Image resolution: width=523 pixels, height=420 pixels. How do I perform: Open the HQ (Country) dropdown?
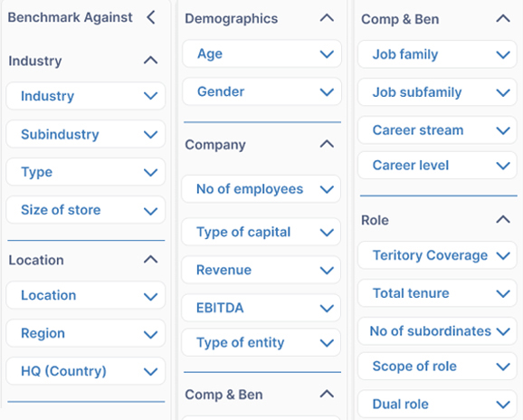point(86,371)
